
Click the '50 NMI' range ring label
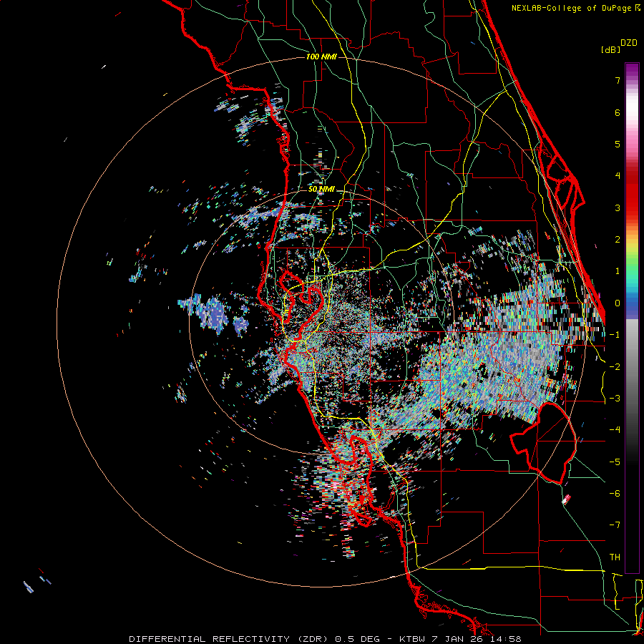[x=321, y=189]
